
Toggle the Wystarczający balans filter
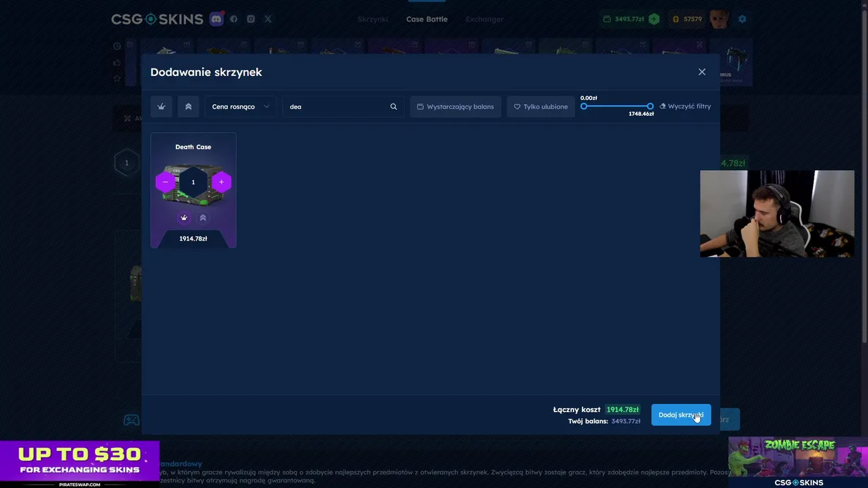coord(456,106)
